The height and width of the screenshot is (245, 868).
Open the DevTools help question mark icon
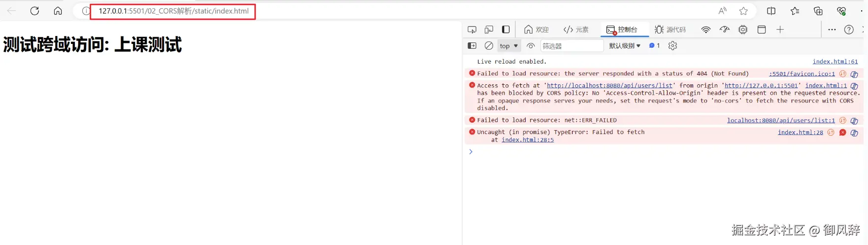(849, 30)
